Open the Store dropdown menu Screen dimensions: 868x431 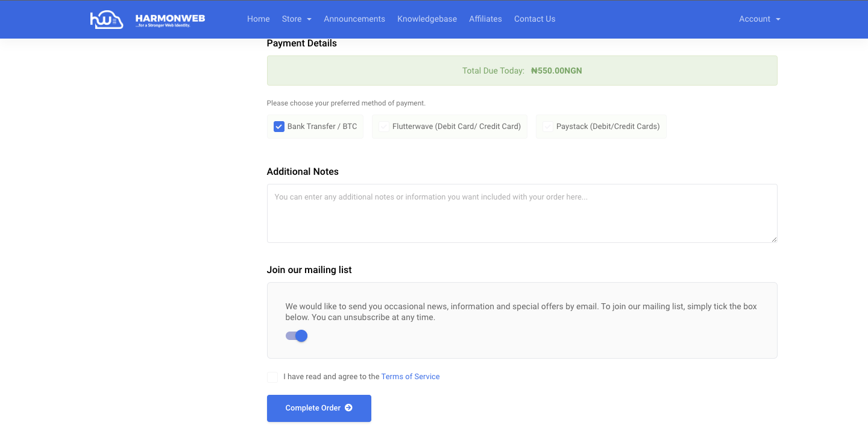pos(296,19)
